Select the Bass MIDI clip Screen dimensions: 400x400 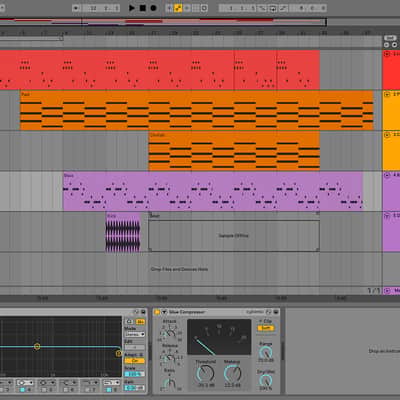click(213, 191)
